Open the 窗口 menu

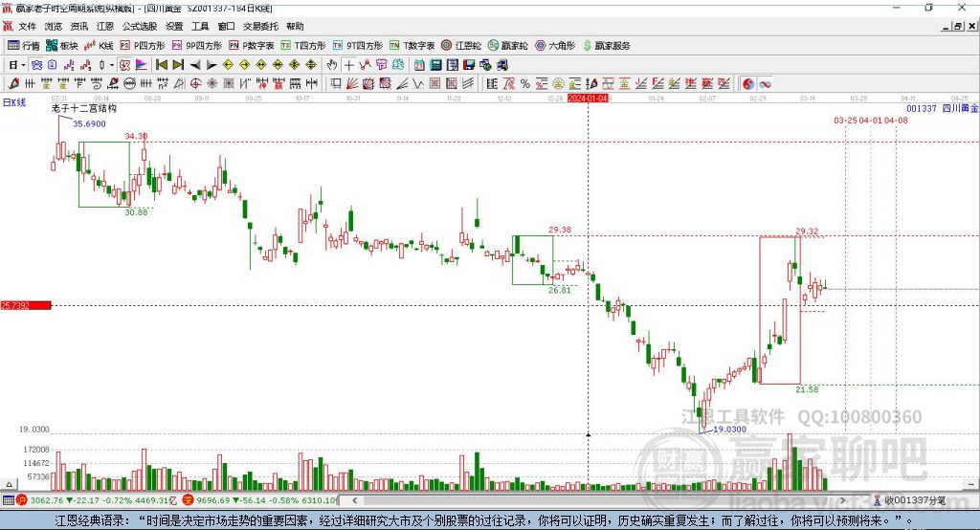coord(226,26)
